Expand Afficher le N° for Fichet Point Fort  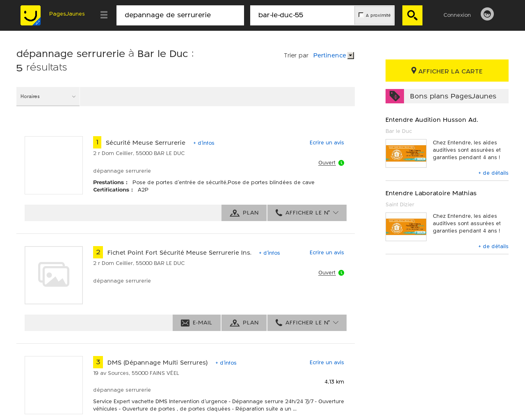(307, 323)
